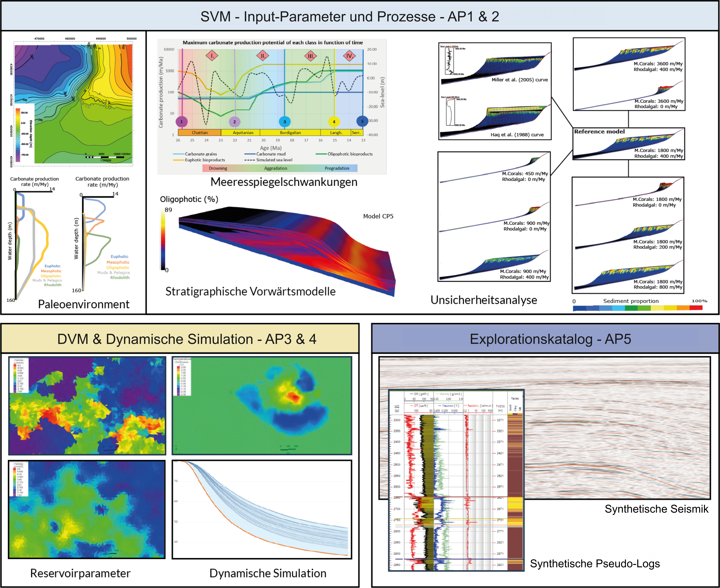Select model M.Corals 3600, Rhodalgal 400 m/My
720x588 pixels.
click(629, 56)
